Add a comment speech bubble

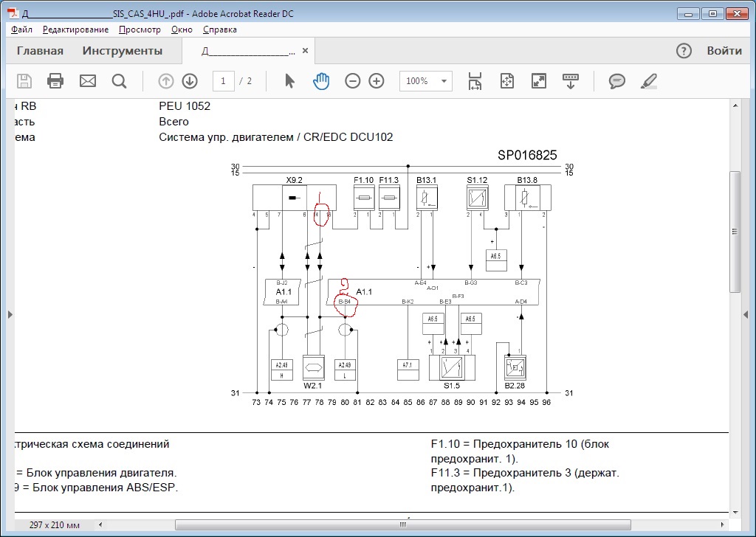pos(616,81)
